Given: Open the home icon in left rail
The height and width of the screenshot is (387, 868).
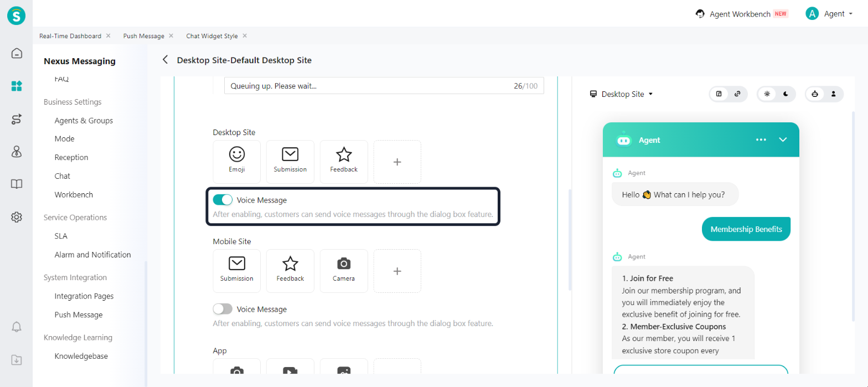Looking at the screenshot, I should pyautogui.click(x=17, y=54).
